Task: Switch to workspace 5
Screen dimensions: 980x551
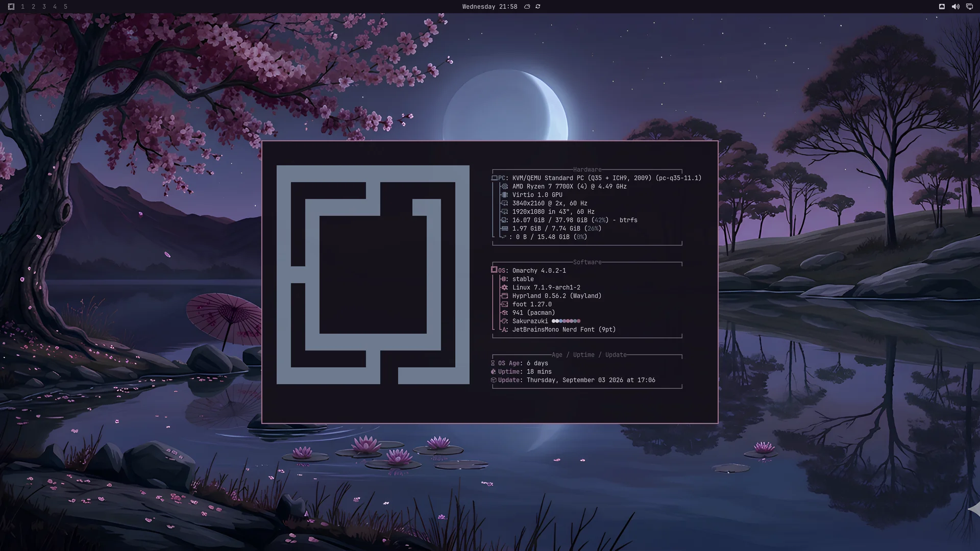Action: pyautogui.click(x=66, y=7)
